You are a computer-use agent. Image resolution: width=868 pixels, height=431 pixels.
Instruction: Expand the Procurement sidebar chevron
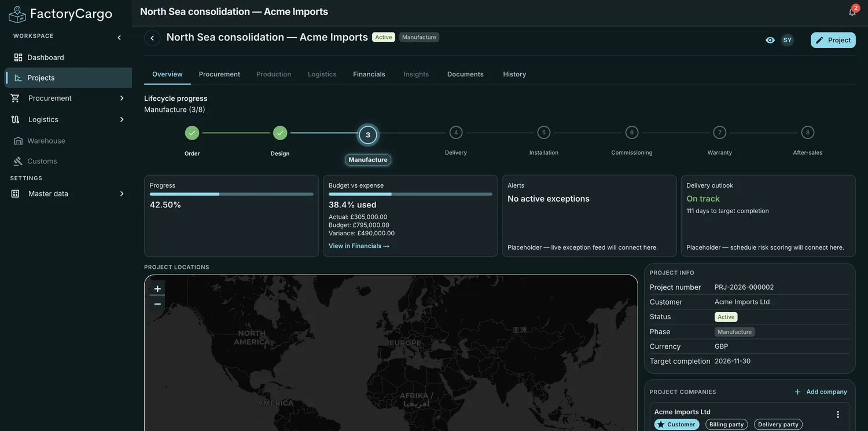point(122,98)
